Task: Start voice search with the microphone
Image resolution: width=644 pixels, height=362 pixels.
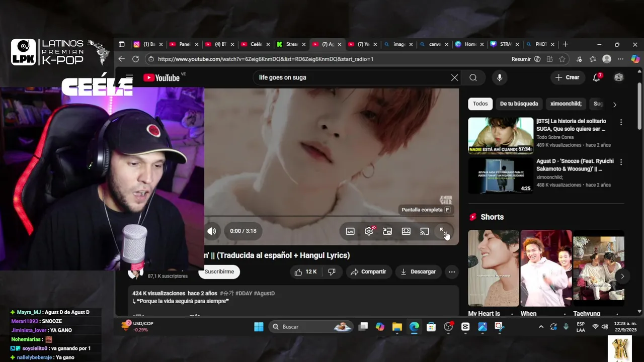Action: pos(500,77)
